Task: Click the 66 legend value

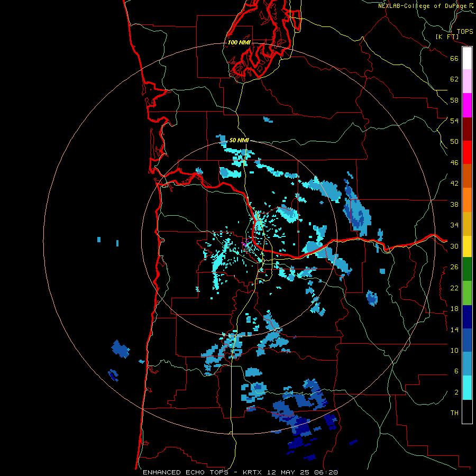Action: (x=454, y=58)
